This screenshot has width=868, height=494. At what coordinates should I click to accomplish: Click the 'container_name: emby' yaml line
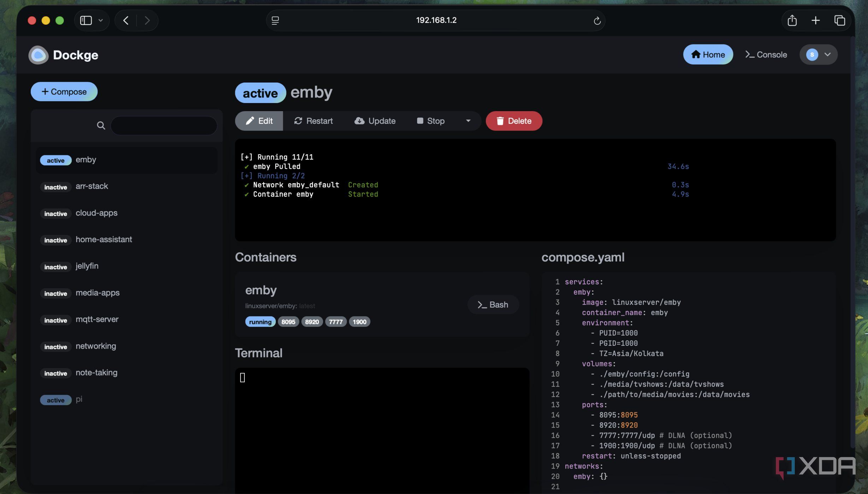point(625,313)
